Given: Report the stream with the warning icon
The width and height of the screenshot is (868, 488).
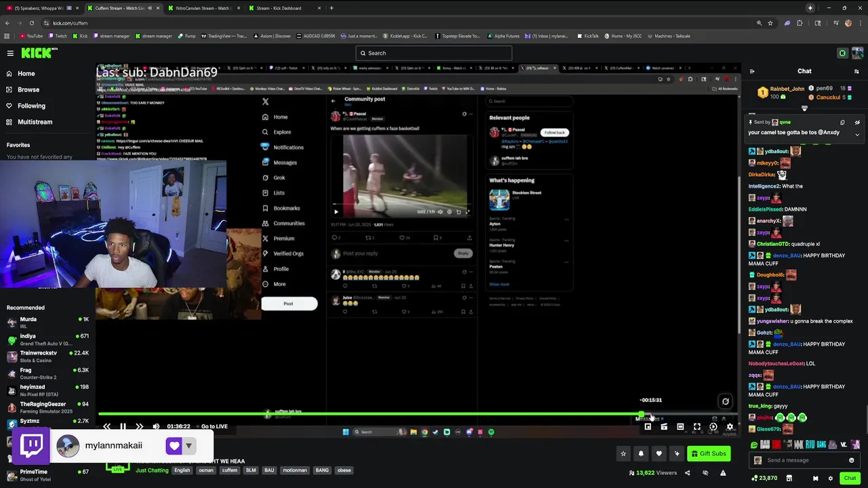Looking at the screenshot, I should (x=723, y=473).
